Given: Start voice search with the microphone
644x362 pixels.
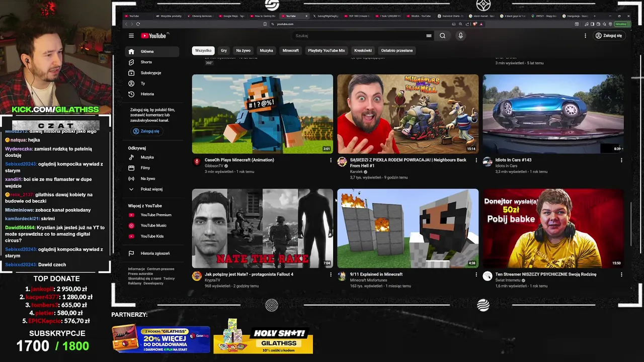Looking at the screenshot, I should point(460,36).
